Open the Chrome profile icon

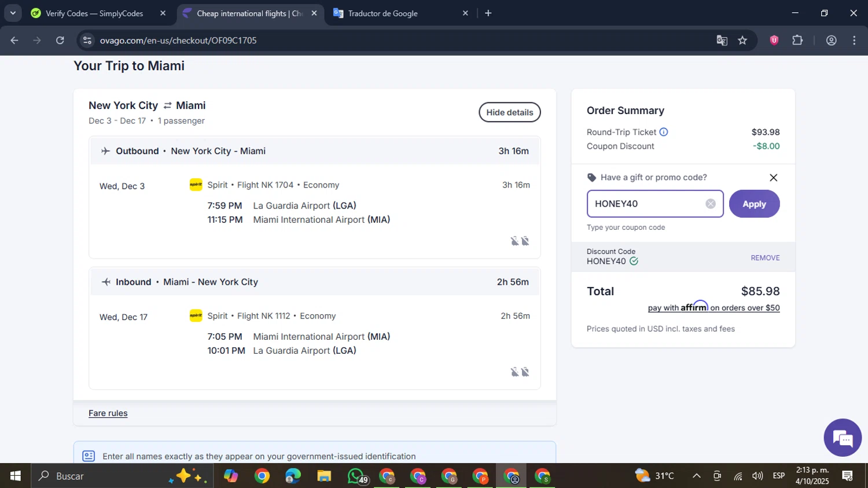(x=832, y=41)
